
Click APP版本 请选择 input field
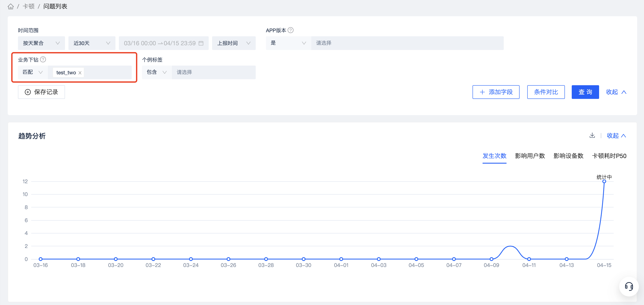(x=407, y=43)
